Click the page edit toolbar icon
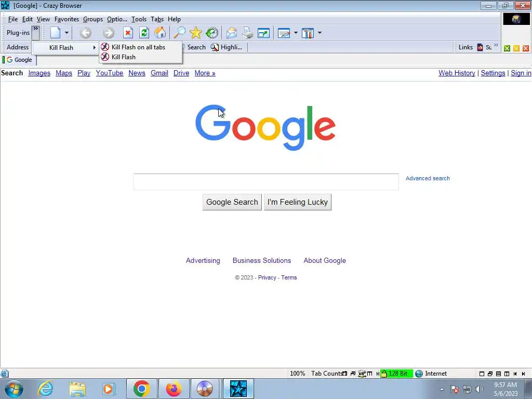The height and width of the screenshot is (399, 532). coord(284,33)
